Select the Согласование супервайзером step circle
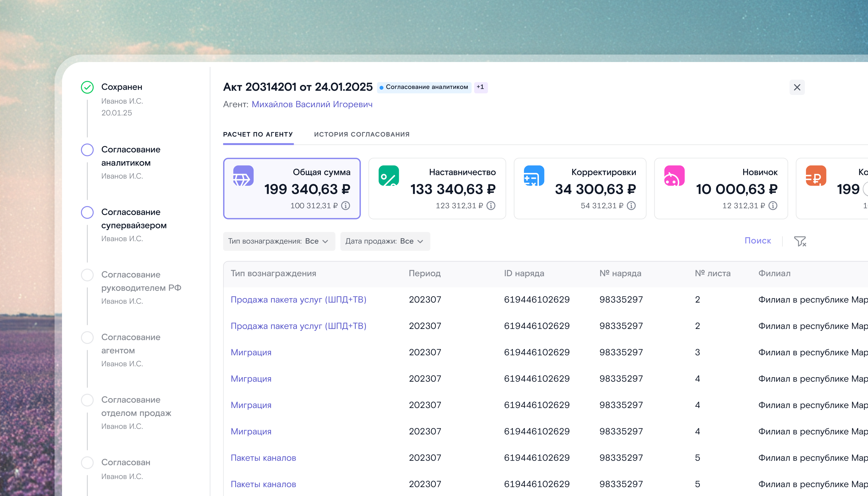The image size is (868, 496). [87, 212]
